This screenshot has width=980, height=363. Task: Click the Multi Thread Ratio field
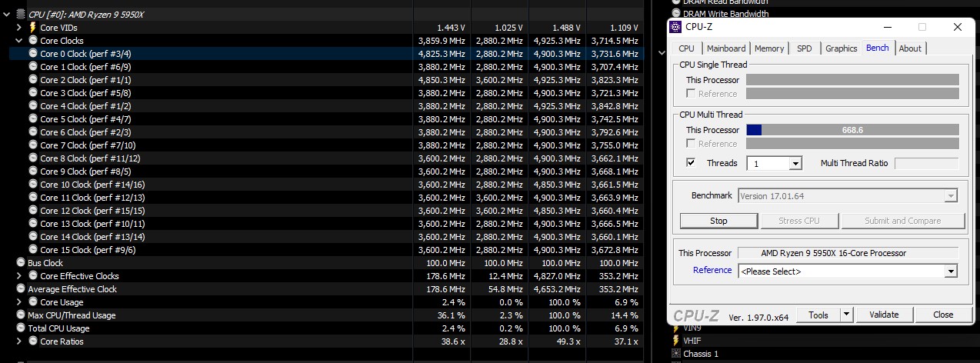tap(927, 163)
